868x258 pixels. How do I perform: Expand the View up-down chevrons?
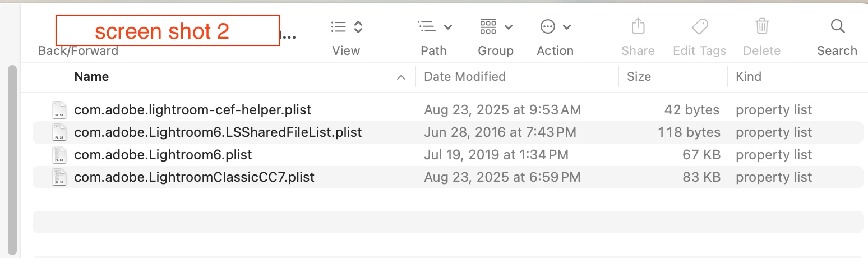[x=359, y=26]
